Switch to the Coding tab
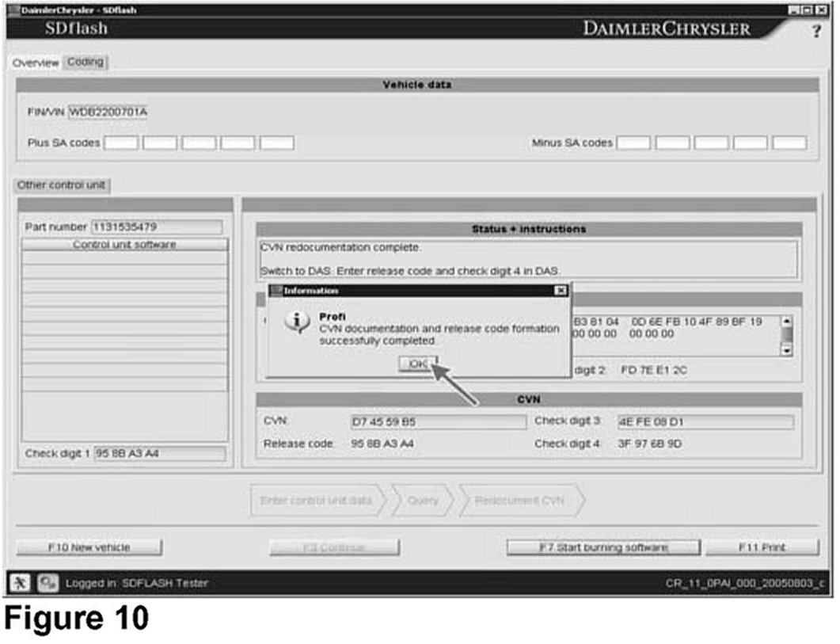Screen dimensions: 840x644 click(85, 62)
